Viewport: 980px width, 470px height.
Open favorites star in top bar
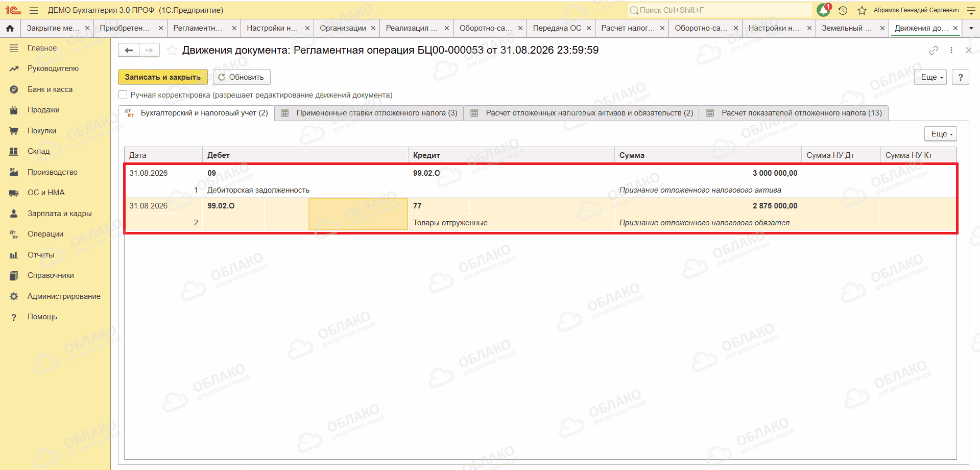862,10
